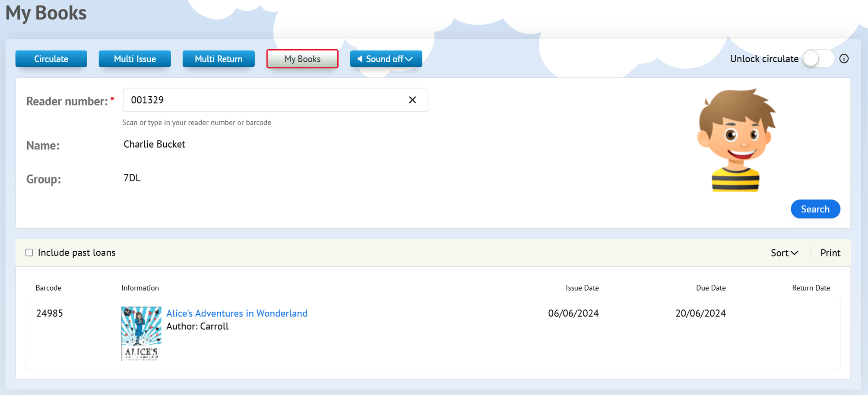Open the Alice's Adventures in Wonderland link
The width and height of the screenshot is (868, 395).
[237, 313]
